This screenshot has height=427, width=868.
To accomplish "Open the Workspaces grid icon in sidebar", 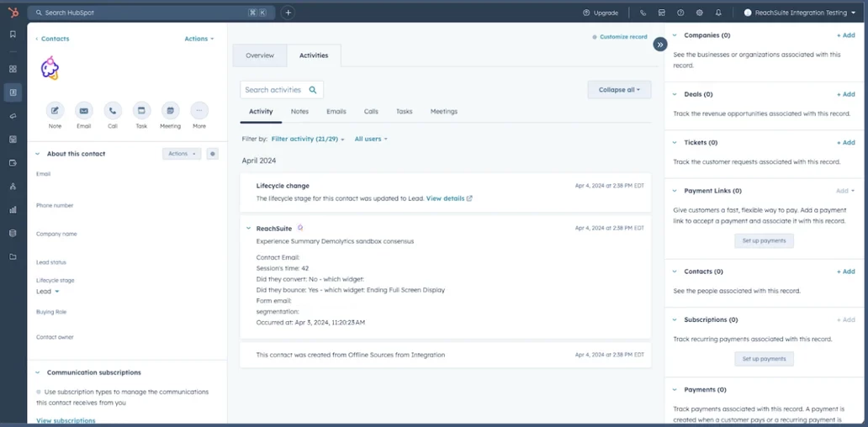I will point(13,69).
